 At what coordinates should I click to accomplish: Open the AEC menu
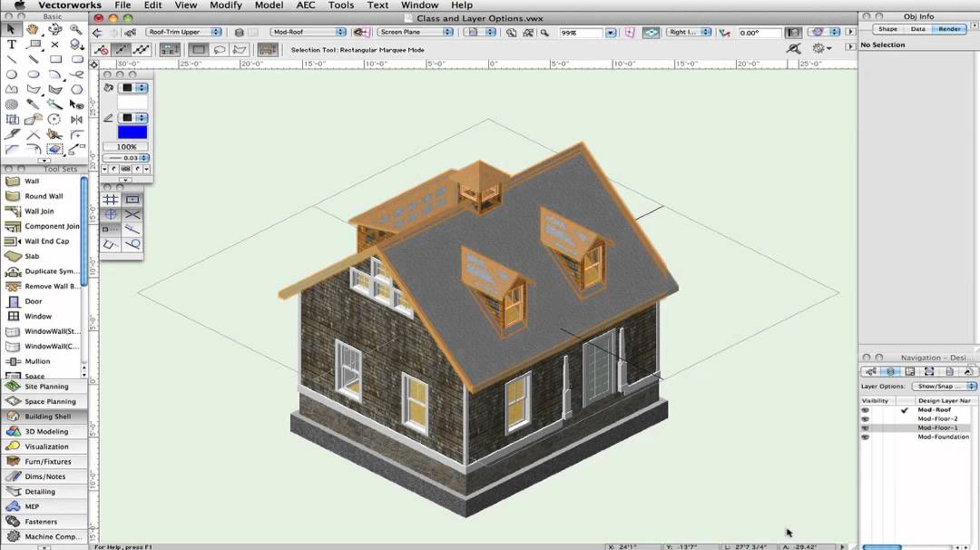(306, 5)
